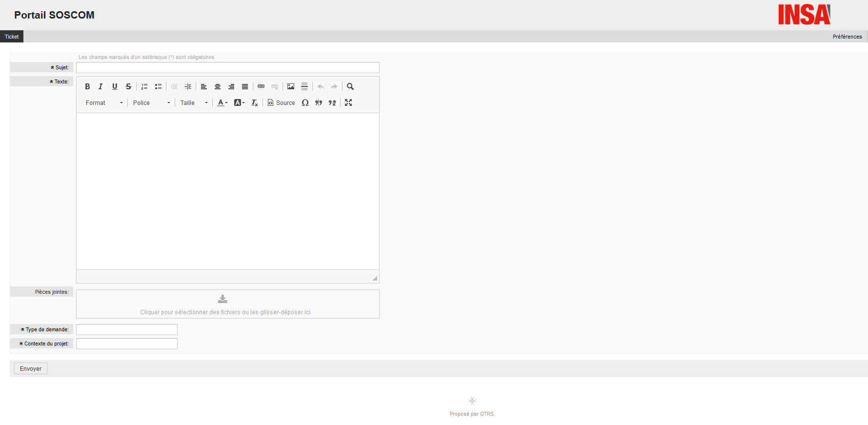The width and height of the screenshot is (868, 425).
Task: Toggle italic formatting
Action: [101, 86]
